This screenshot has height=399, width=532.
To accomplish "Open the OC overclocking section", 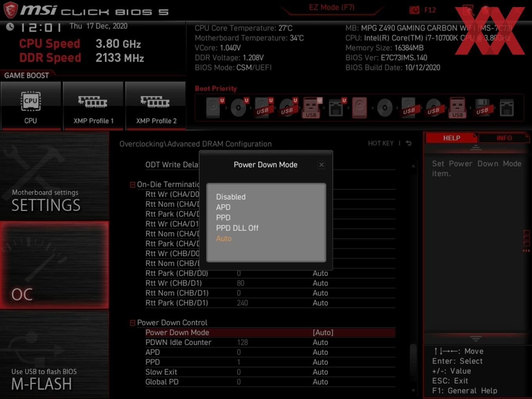I will click(54, 265).
